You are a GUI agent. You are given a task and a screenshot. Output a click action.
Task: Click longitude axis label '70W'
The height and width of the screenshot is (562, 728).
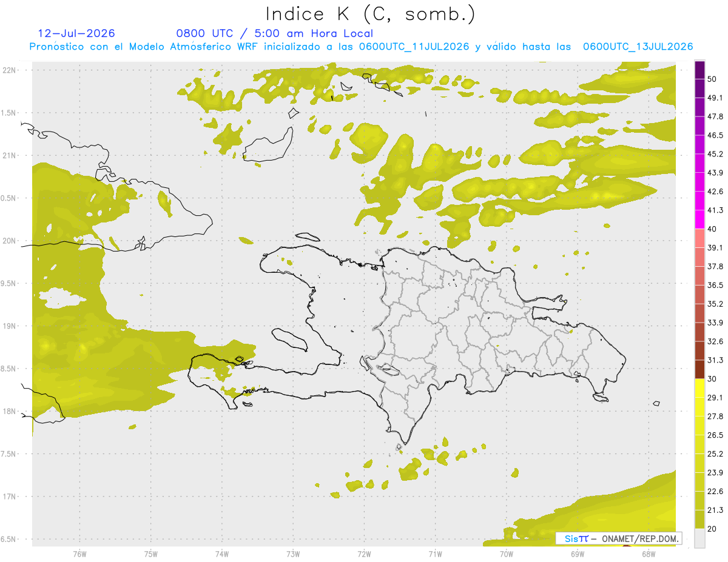(507, 554)
